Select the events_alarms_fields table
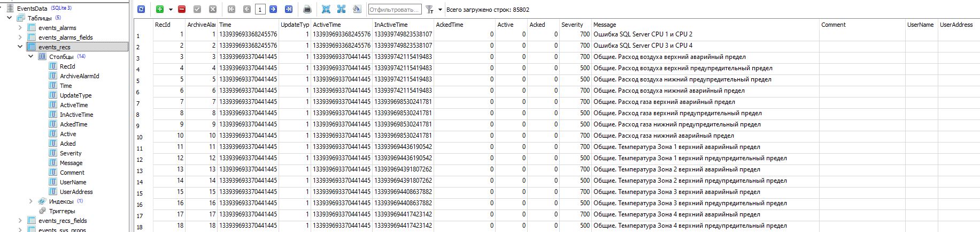This screenshot has height=232, width=980. point(65,38)
